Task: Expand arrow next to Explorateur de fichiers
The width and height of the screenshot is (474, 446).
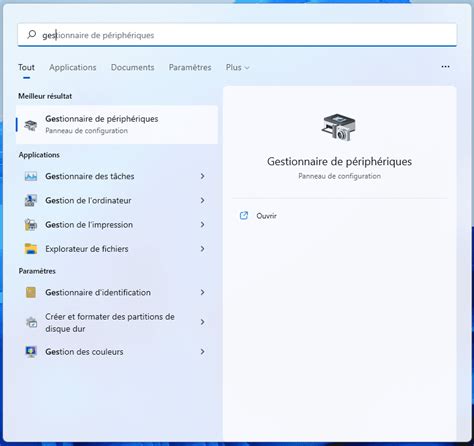Action: (202, 249)
